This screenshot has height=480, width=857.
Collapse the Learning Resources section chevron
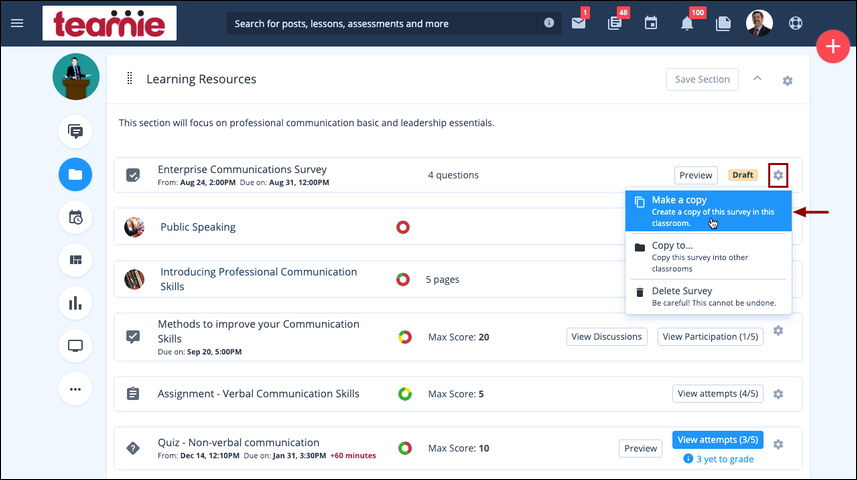coord(757,79)
